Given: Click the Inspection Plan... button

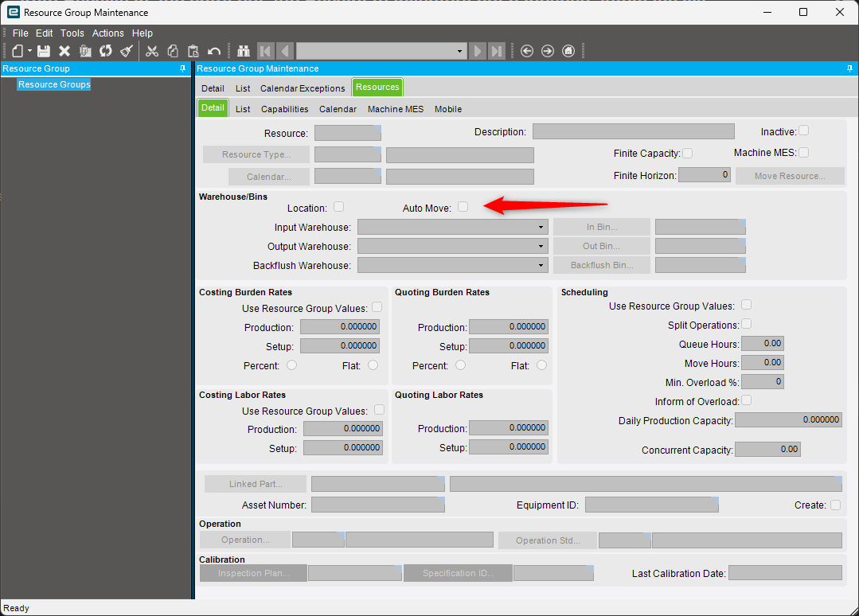Looking at the screenshot, I should 254,573.
